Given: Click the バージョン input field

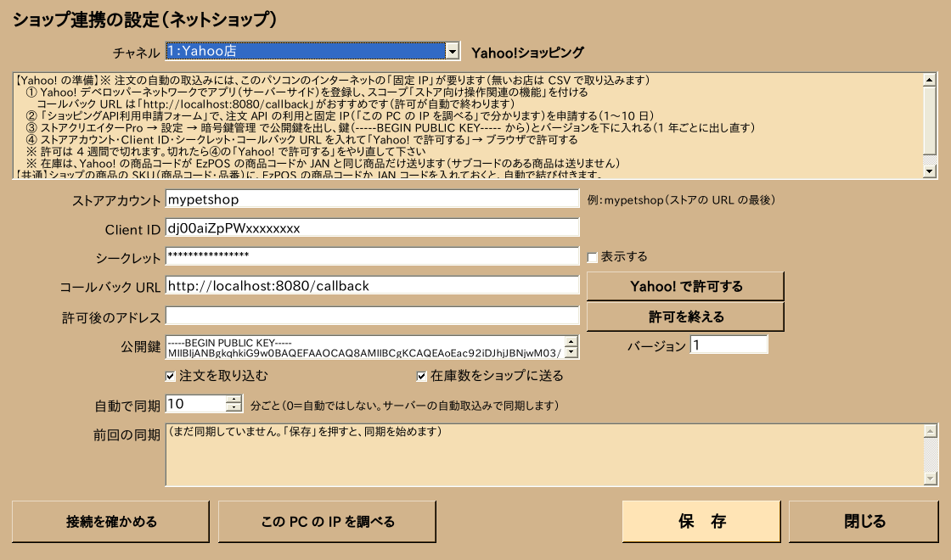Looking at the screenshot, I should pyautogui.click(x=729, y=344).
